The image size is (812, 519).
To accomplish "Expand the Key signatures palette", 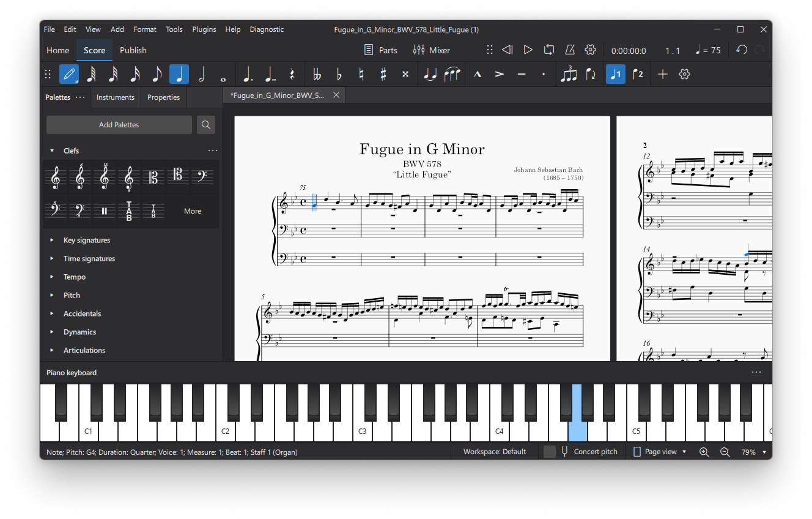I will (88, 240).
